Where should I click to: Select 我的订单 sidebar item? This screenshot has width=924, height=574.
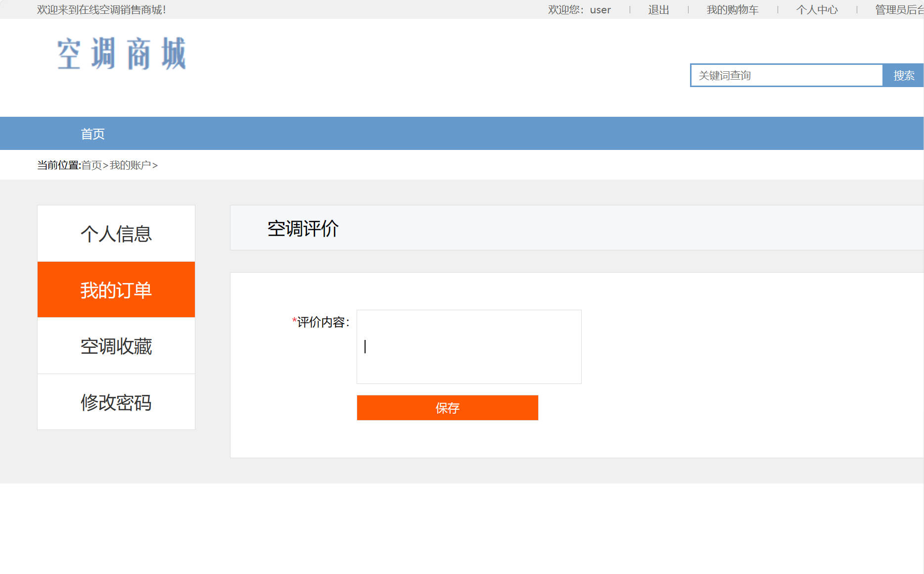116,290
